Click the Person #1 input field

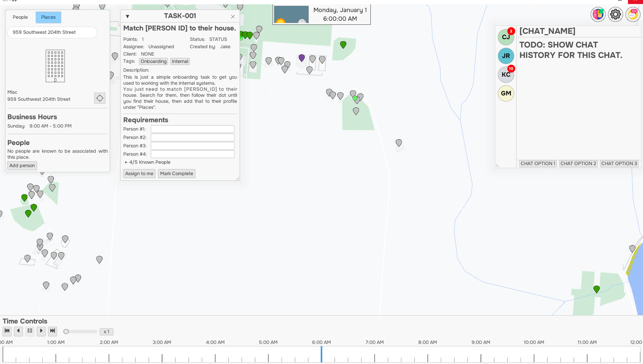point(193,129)
